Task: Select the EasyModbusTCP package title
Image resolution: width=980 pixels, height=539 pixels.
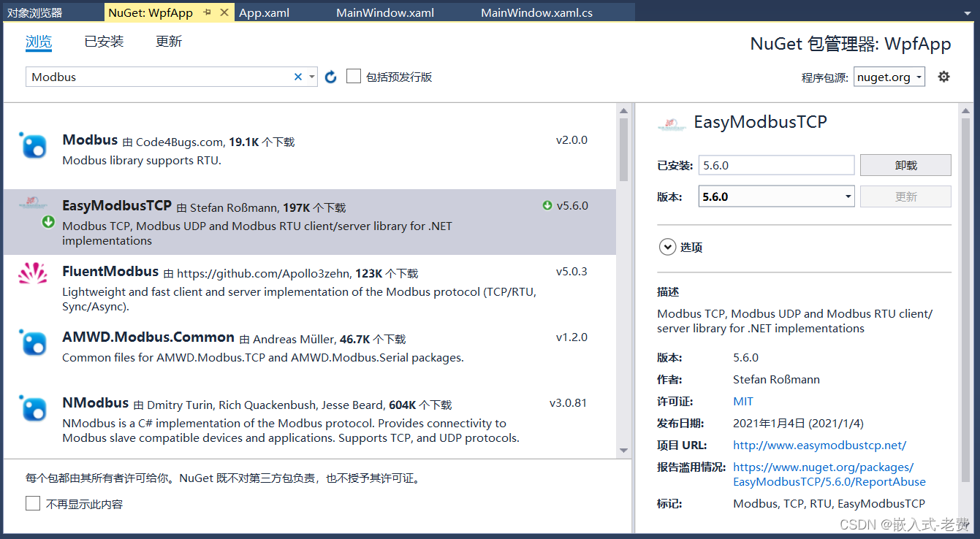Action: tap(117, 205)
